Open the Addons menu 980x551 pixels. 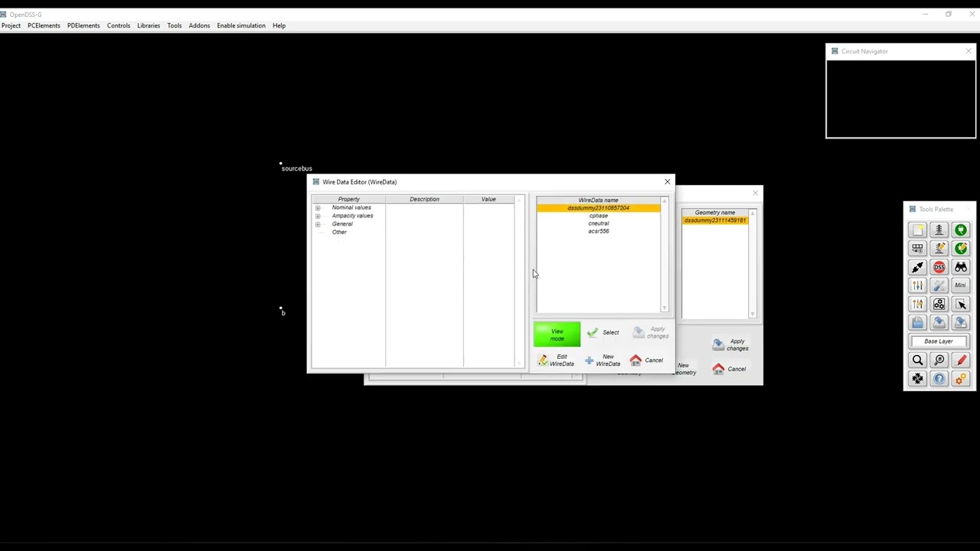tap(199, 25)
